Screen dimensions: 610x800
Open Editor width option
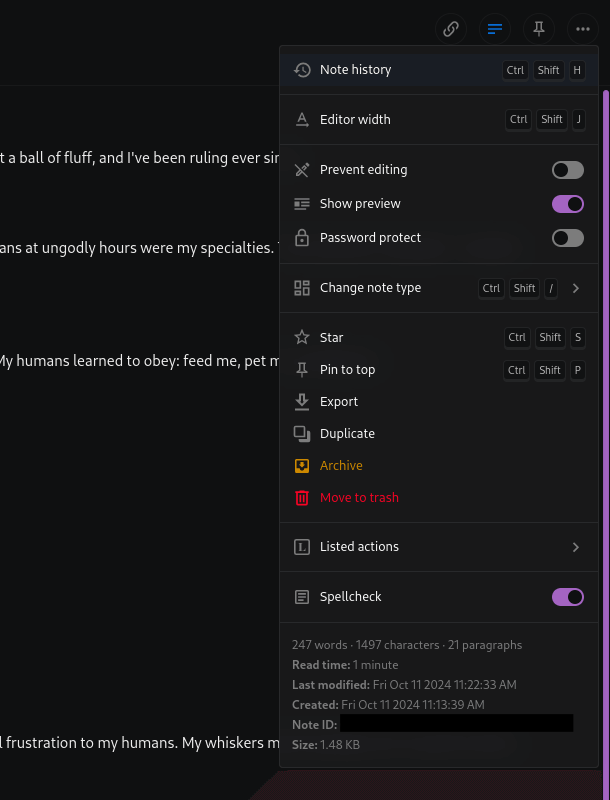[355, 120]
